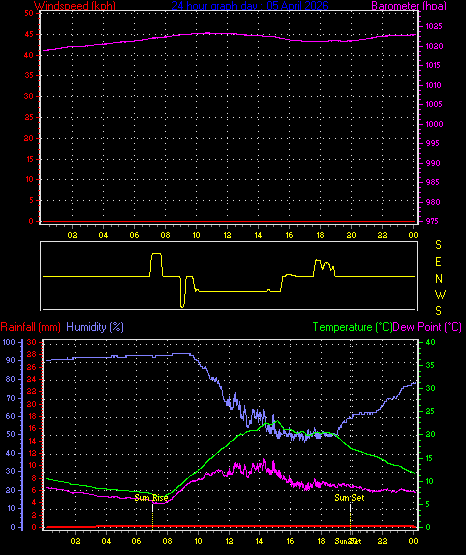This screenshot has width=466, height=555.
Task: Click the Humidity (%) legend label
Action: click(95, 327)
